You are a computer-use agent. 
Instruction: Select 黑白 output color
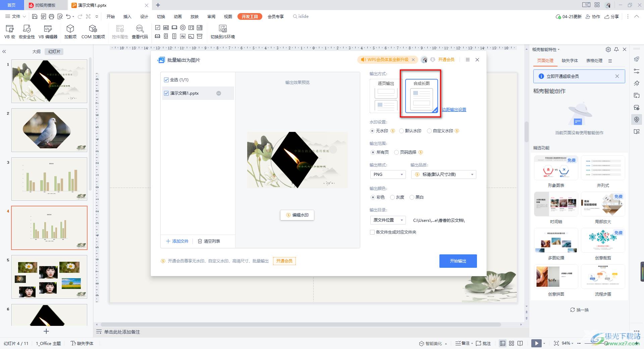point(412,197)
